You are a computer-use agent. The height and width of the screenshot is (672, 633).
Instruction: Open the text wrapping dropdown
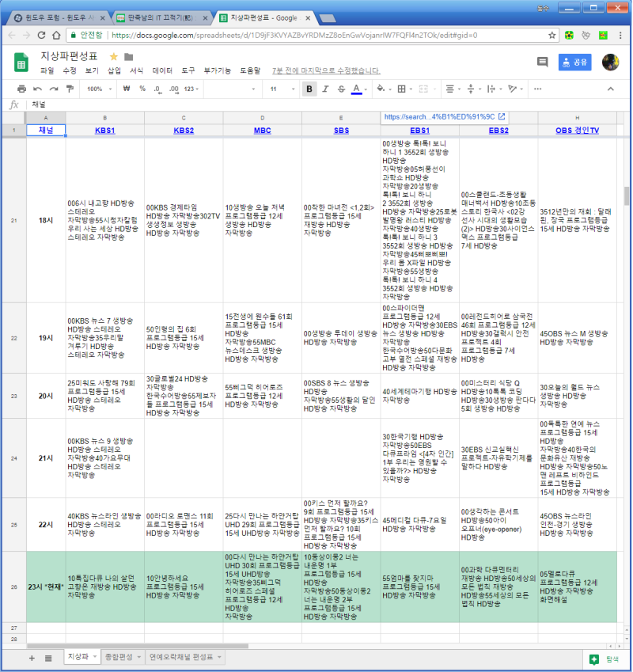[x=495, y=89]
